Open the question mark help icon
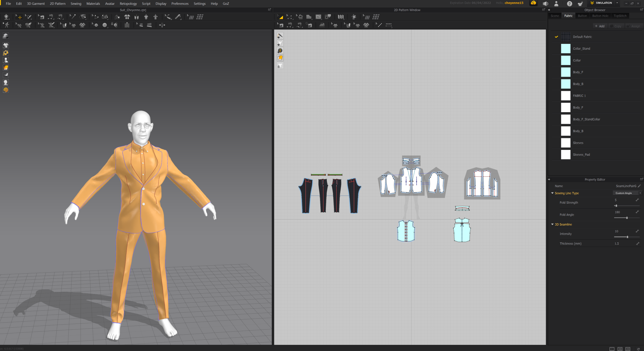This screenshot has width=644, height=351. tap(569, 4)
